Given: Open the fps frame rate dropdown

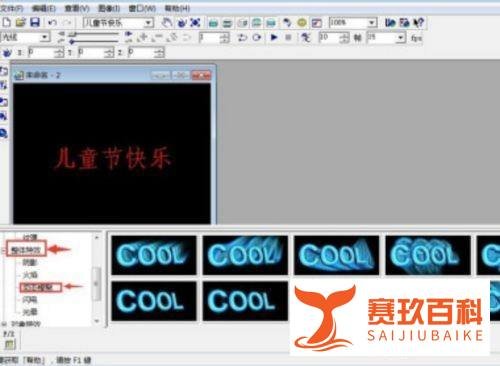Looking at the screenshot, I should click(x=401, y=38).
